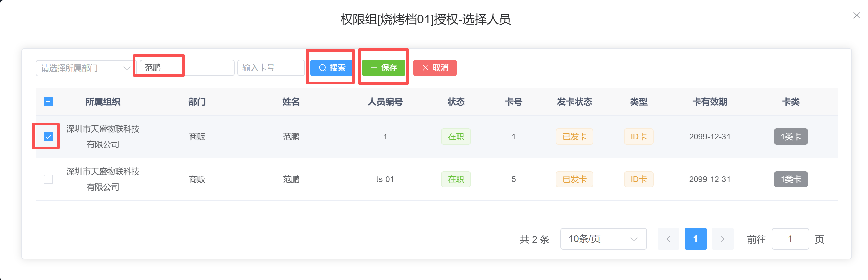Click the 搜索 search button
Image resolution: width=868 pixels, height=280 pixels.
[x=331, y=68]
